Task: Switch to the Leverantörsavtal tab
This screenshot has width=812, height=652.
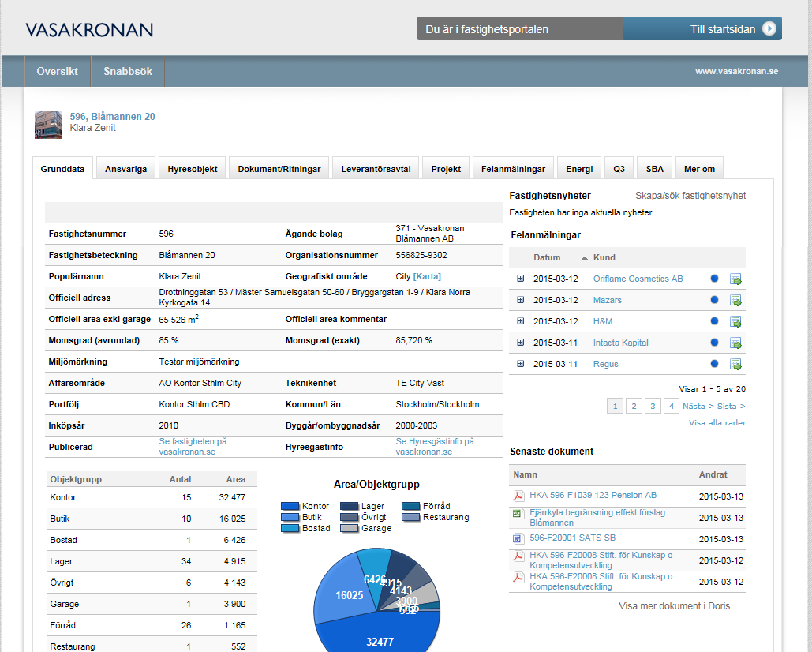Action: click(x=376, y=169)
